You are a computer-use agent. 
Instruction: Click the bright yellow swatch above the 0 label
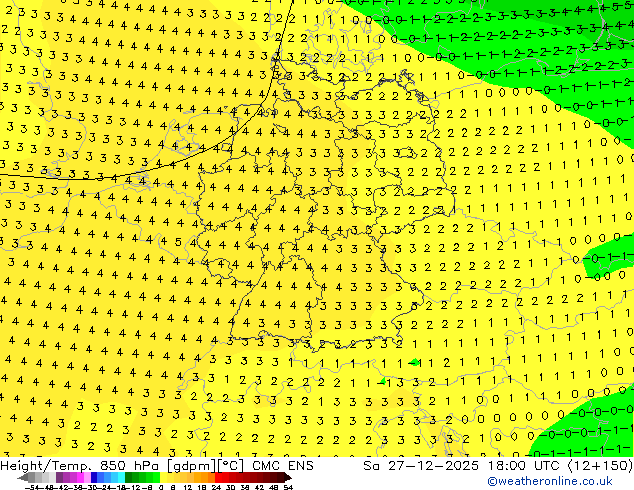(163, 477)
